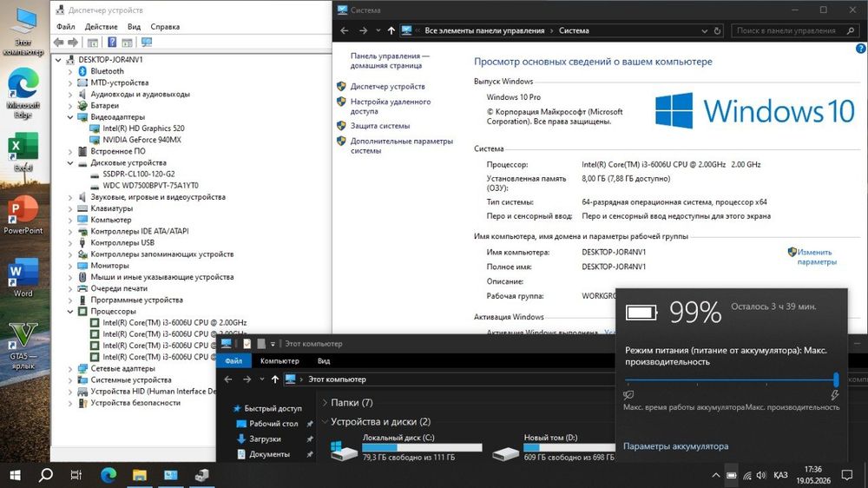Show hidden tray icons chevron
This screenshot has height=488, width=868.
tap(716, 475)
